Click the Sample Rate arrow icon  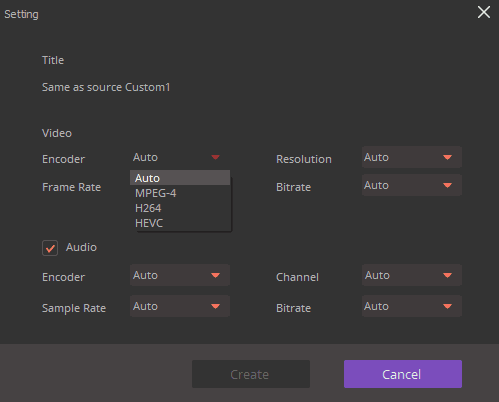(x=215, y=306)
